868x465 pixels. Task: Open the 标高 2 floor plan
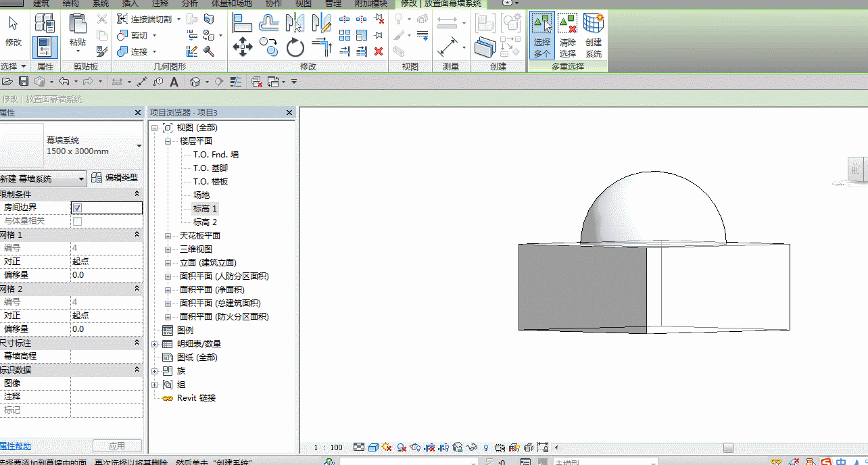click(205, 222)
